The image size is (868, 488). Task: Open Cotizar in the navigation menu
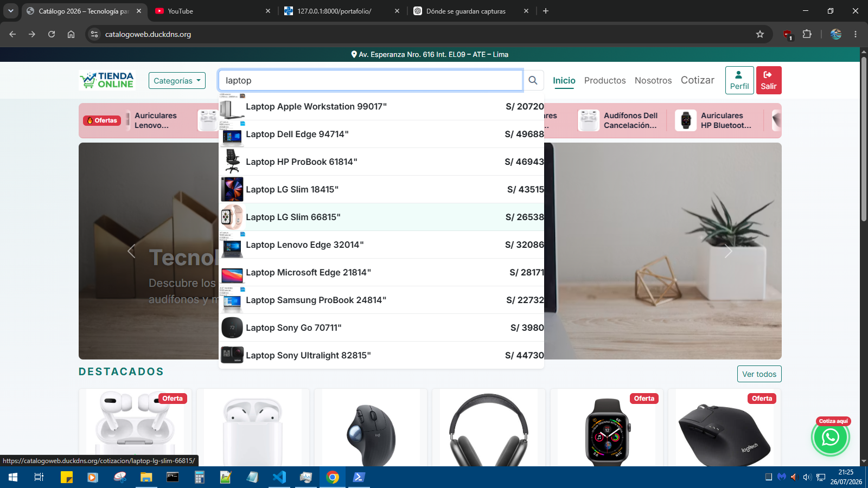coord(698,80)
